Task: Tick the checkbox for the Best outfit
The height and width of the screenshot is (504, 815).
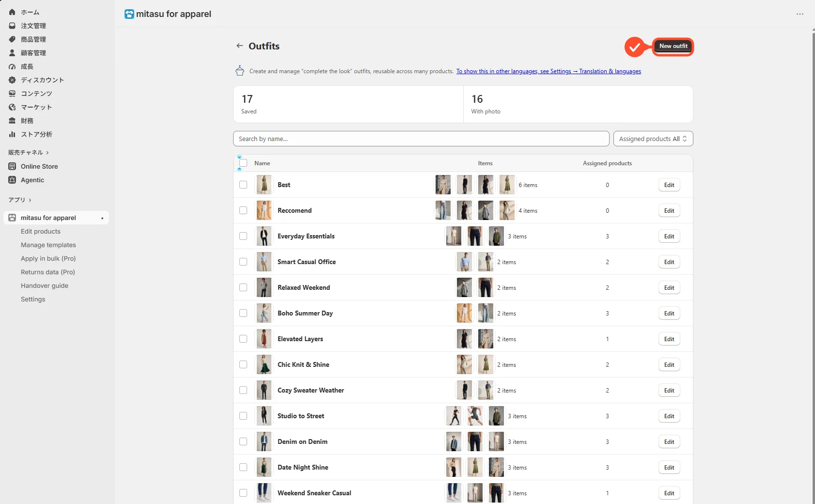Action: click(243, 185)
